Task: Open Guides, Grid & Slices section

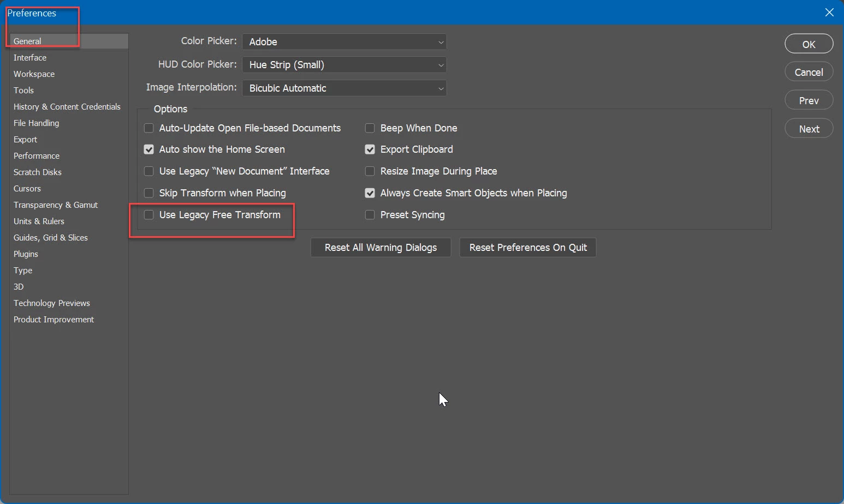Action: 69,238
